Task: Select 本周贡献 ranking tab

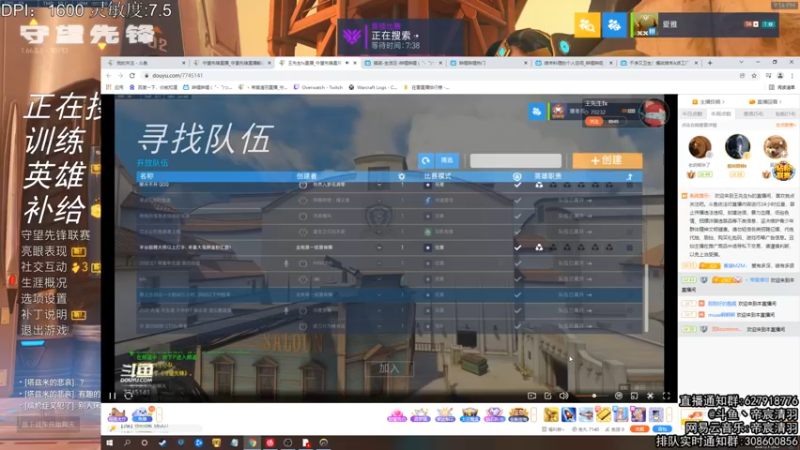Action: pos(721,114)
